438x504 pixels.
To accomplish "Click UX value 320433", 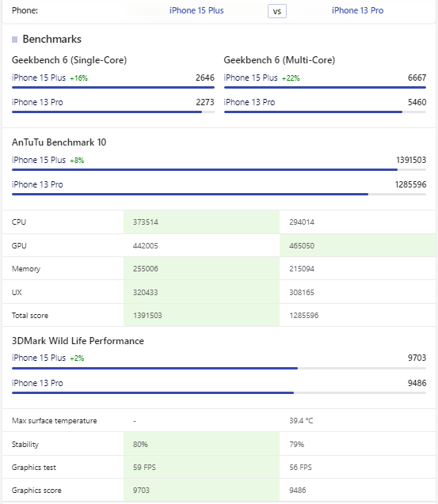I will coord(146,293).
